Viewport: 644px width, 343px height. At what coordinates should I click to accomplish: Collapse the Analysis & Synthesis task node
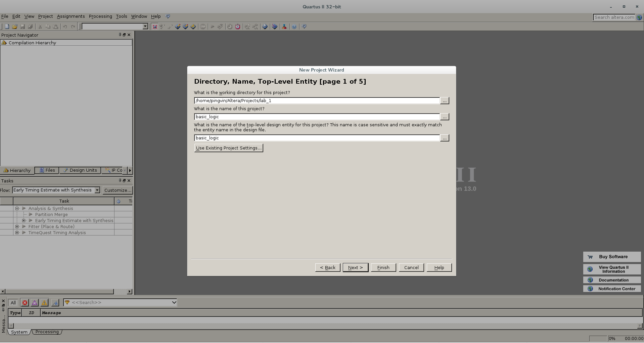click(17, 208)
